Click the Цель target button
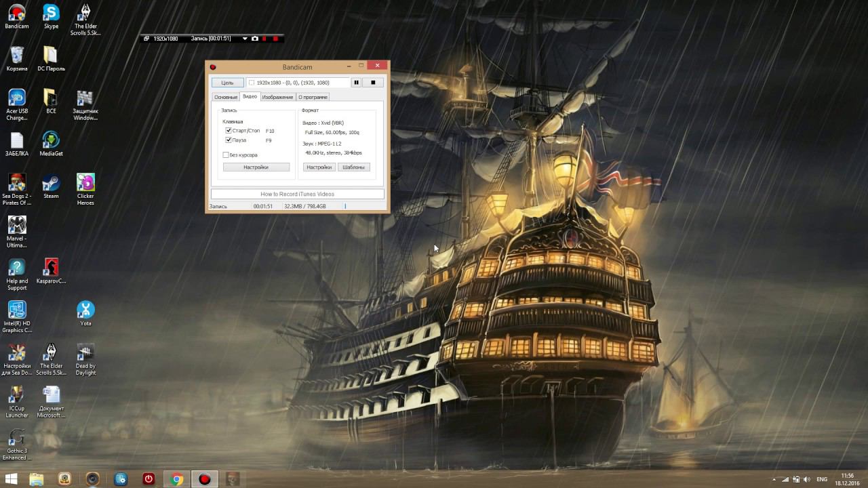Viewport: 868px width, 488px height. (227, 83)
